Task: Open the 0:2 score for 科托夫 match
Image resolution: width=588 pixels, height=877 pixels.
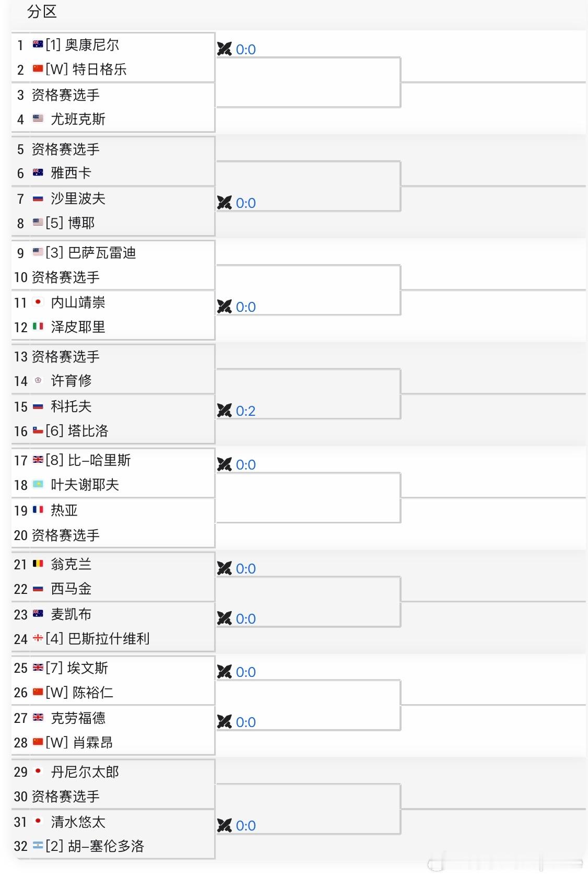Action: (x=245, y=411)
